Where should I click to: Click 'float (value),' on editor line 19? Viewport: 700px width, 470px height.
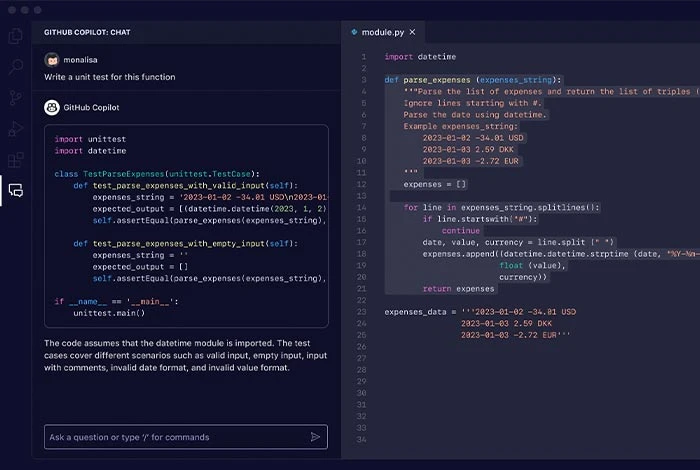pos(532,266)
